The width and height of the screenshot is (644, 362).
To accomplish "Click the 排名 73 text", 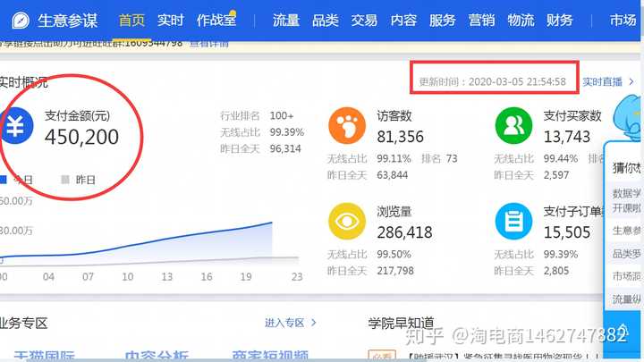I will point(439,158).
